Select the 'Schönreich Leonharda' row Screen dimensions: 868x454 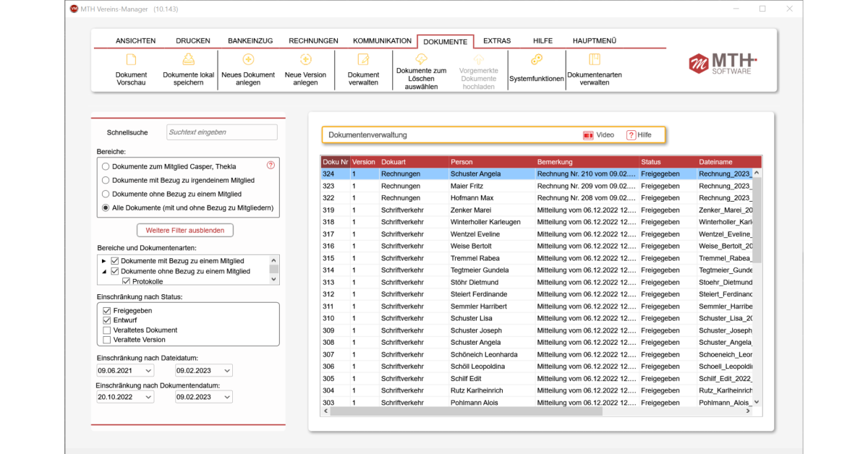(x=537, y=354)
